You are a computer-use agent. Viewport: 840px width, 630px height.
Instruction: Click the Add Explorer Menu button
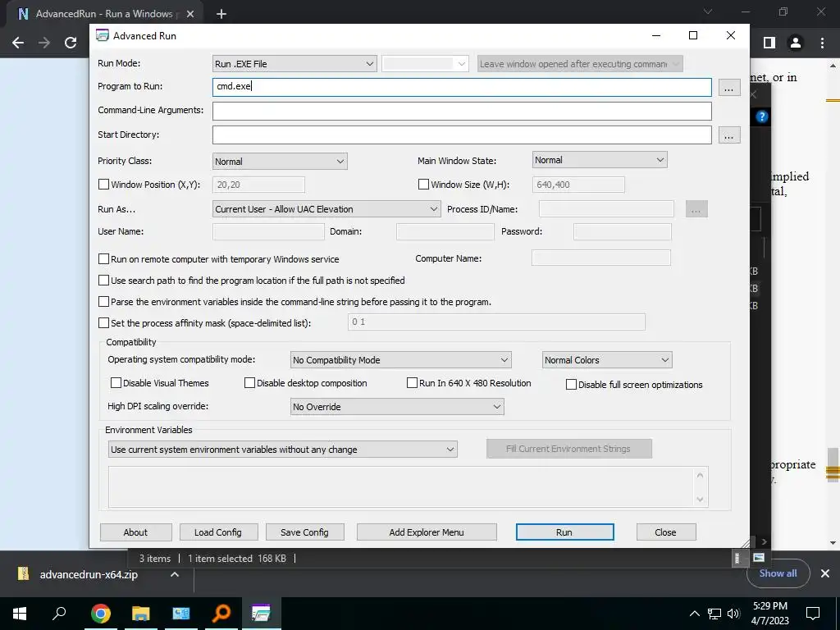(x=427, y=532)
